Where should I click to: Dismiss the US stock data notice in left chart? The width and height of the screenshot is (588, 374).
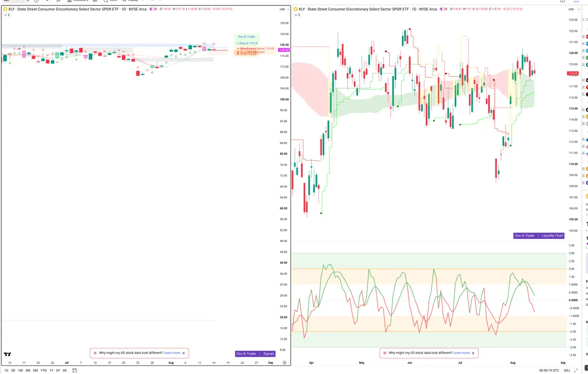pos(184,353)
